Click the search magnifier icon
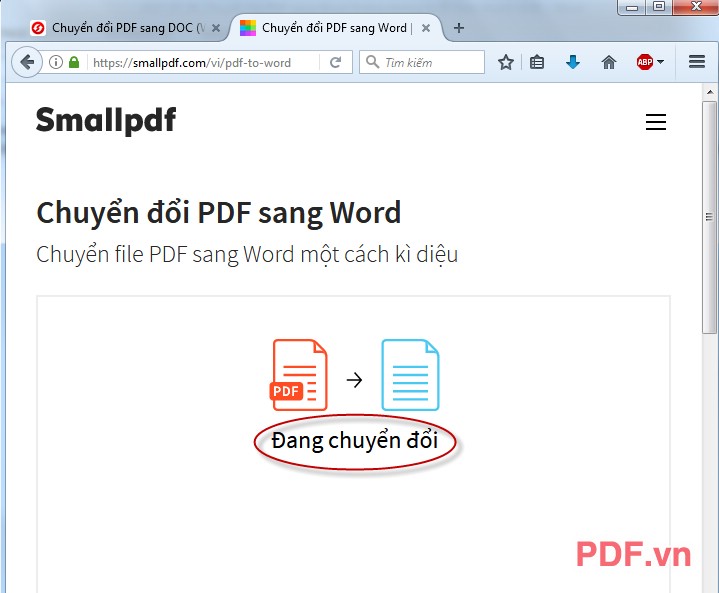Image resolution: width=719 pixels, height=593 pixels. click(x=372, y=62)
